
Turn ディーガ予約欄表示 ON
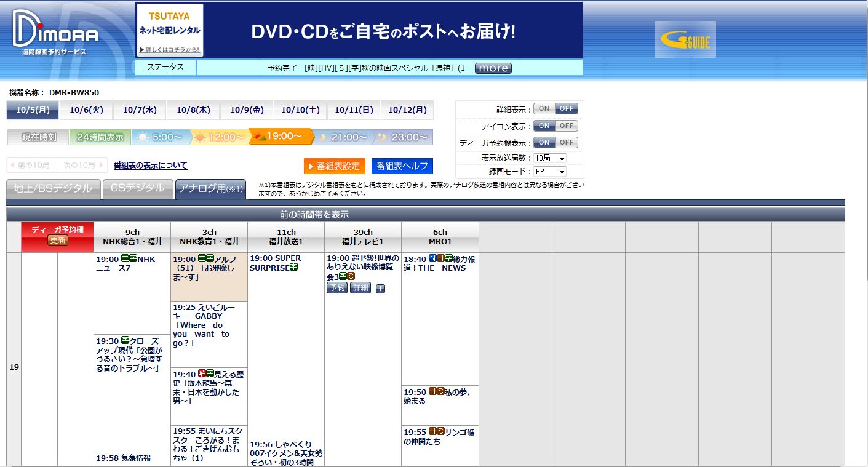[x=544, y=142]
